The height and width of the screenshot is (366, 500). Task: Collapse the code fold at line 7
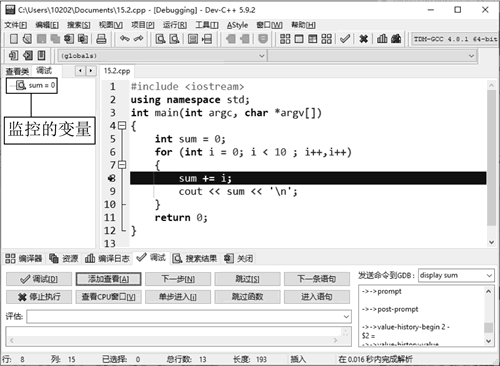122,165
